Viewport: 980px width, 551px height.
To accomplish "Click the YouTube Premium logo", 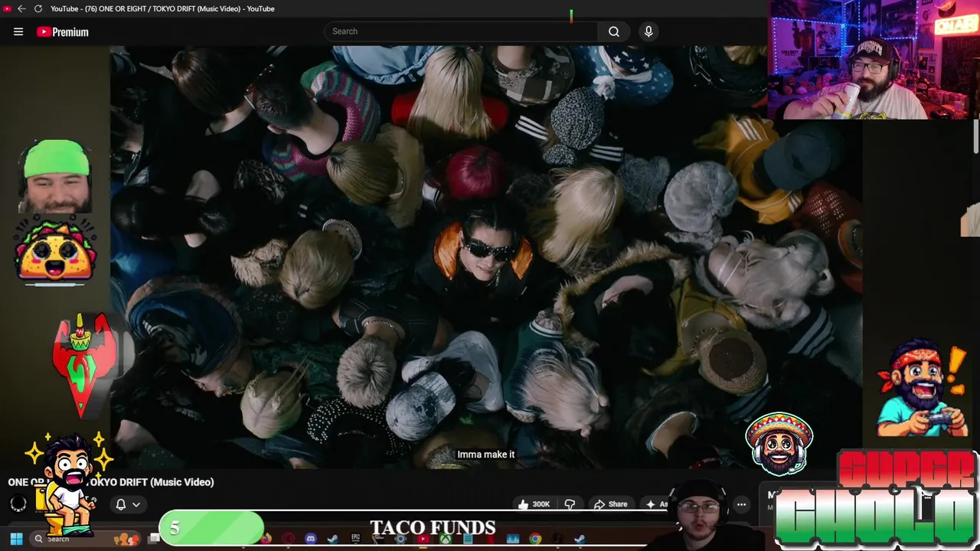I will tap(63, 31).
